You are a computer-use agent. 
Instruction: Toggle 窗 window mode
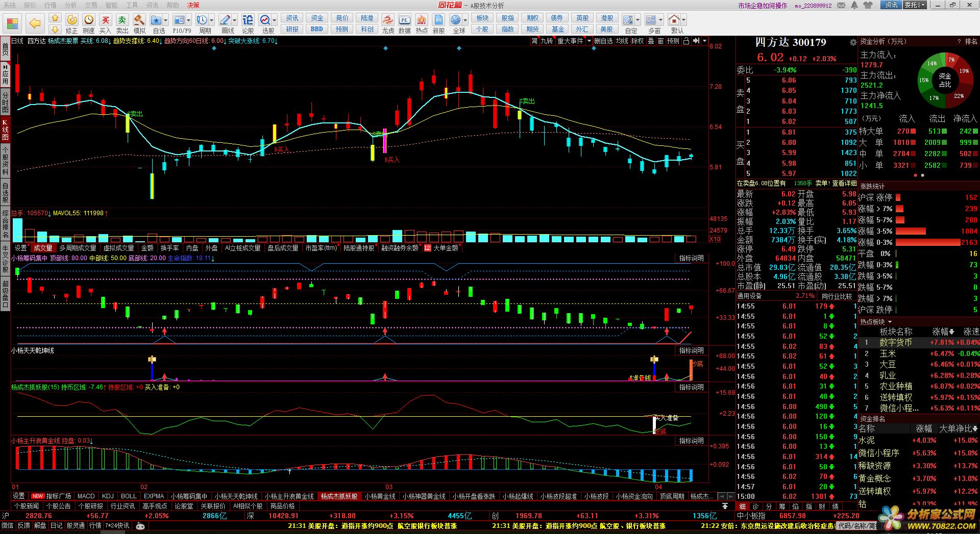pyautogui.click(x=660, y=41)
